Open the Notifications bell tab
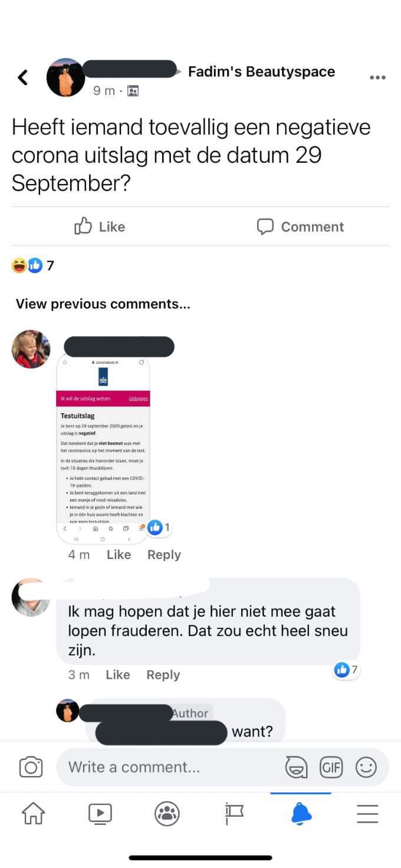The width and height of the screenshot is (401, 868). (x=301, y=814)
